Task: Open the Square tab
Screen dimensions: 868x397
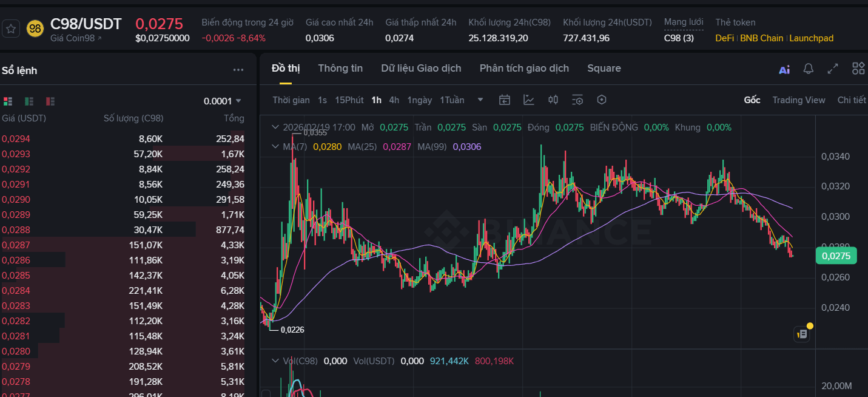Action: (x=604, y=68)
